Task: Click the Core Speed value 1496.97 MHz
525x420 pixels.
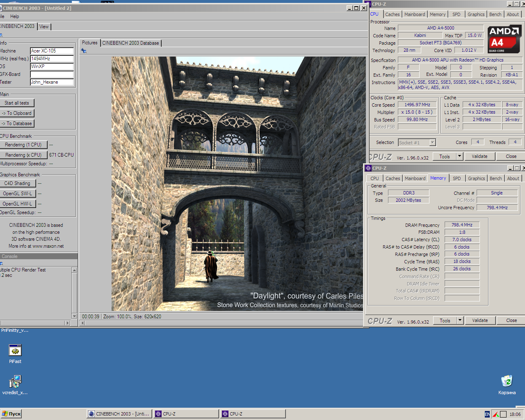Action: [x=417, y=105]
